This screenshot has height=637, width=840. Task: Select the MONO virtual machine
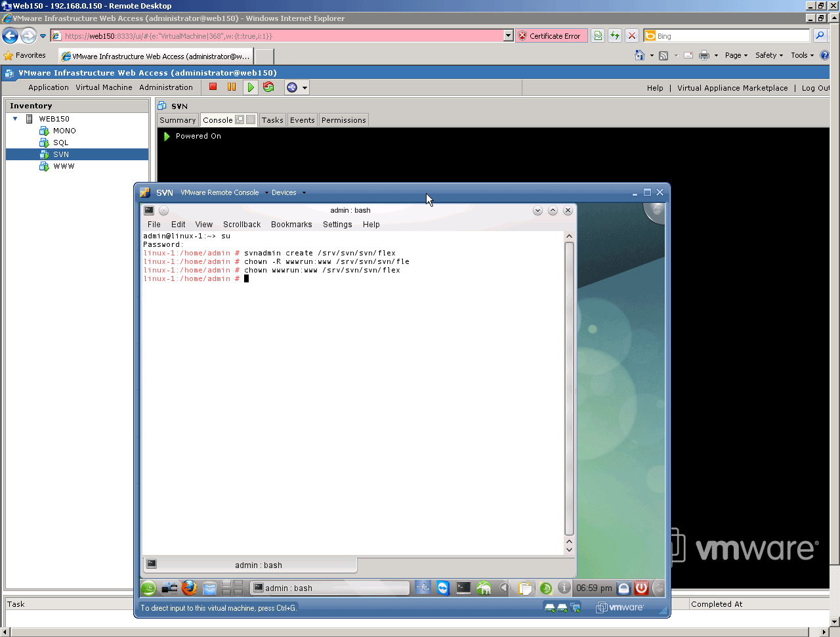tap(64, 131)
